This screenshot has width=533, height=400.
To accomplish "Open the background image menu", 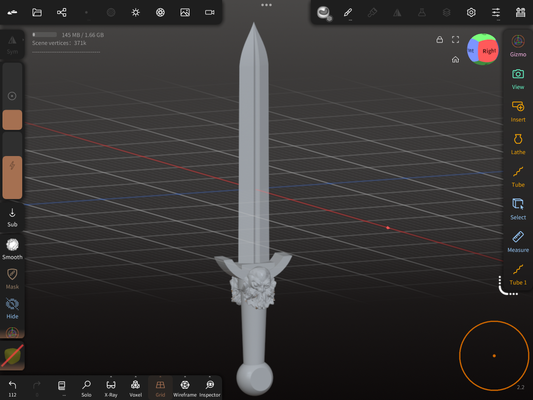I will [185, 13].
